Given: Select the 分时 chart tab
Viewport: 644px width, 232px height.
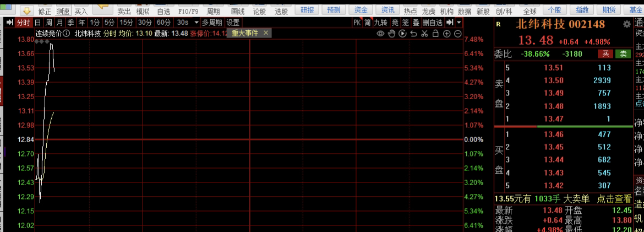Looking at the screenshot, I should click(x=23, y=23).
